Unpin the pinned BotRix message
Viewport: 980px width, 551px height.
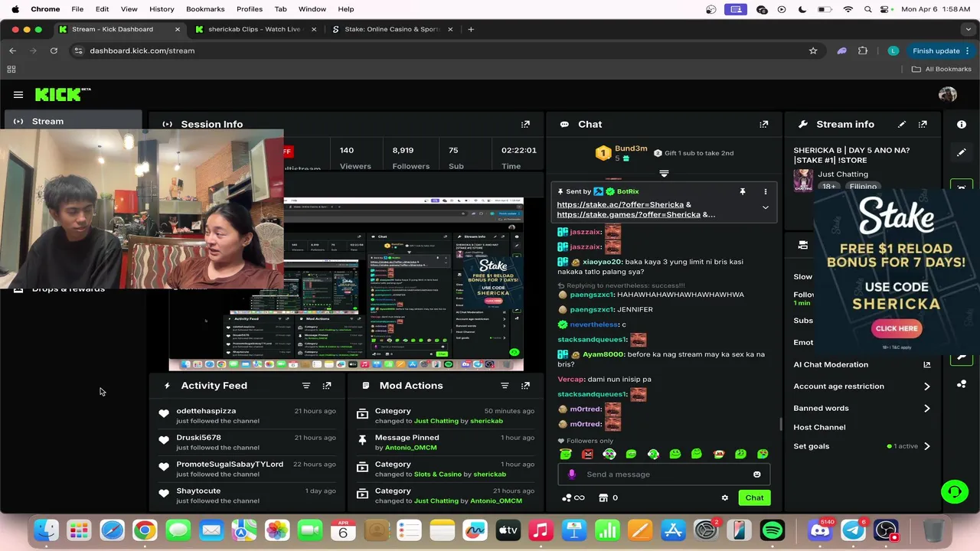click(x=742, y=191)
